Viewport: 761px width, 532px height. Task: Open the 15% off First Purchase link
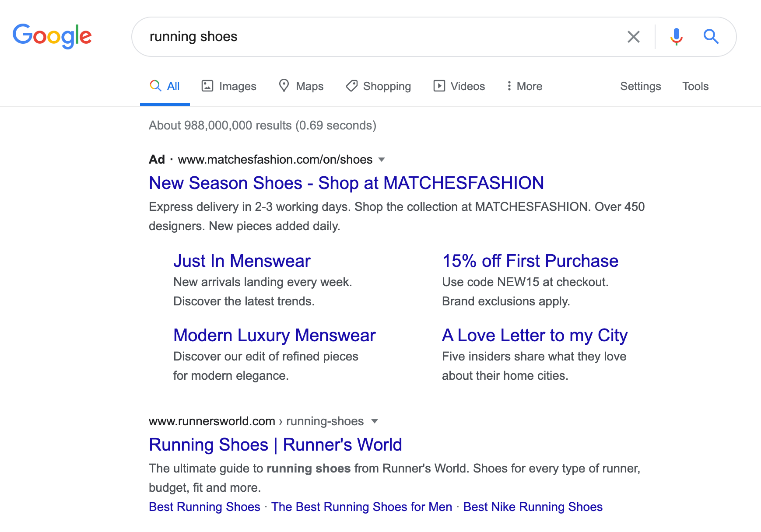(530, 261)
